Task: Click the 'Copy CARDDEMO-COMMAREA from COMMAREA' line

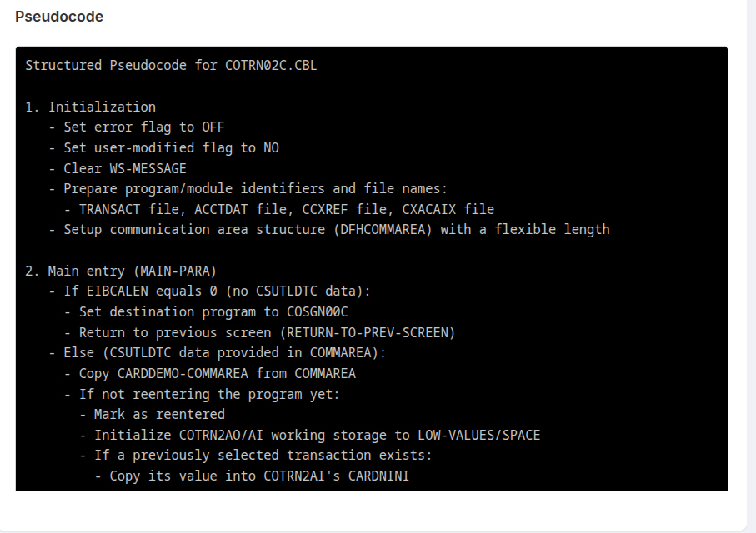Action: (217, 373)
